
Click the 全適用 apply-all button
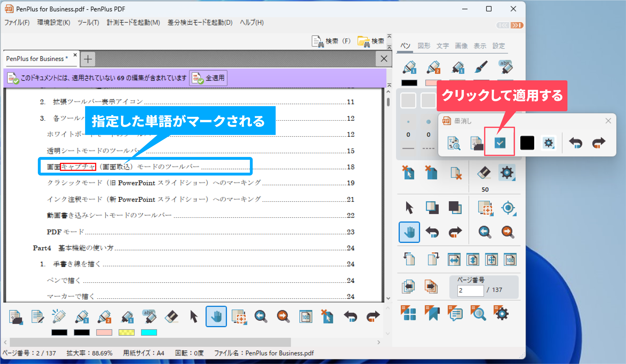tap(208, 78)
